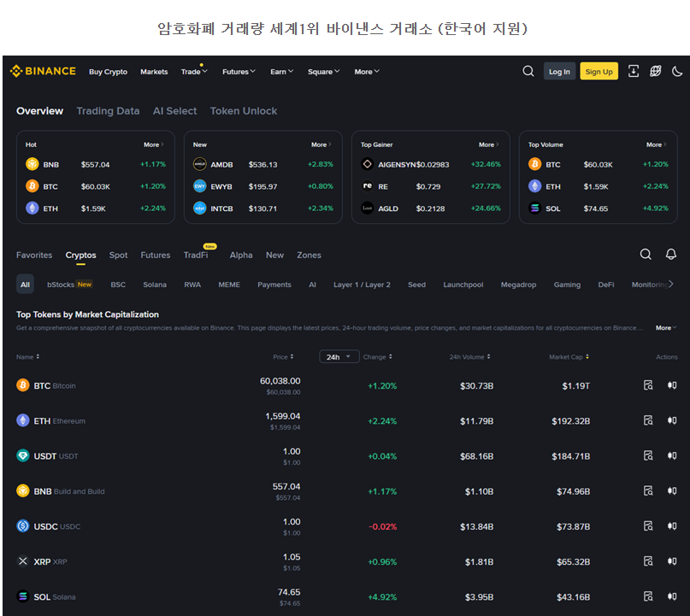Toggle dark mode moon icon
The image size is (690, 616).
pyautogui.click(x=677, y=71)
